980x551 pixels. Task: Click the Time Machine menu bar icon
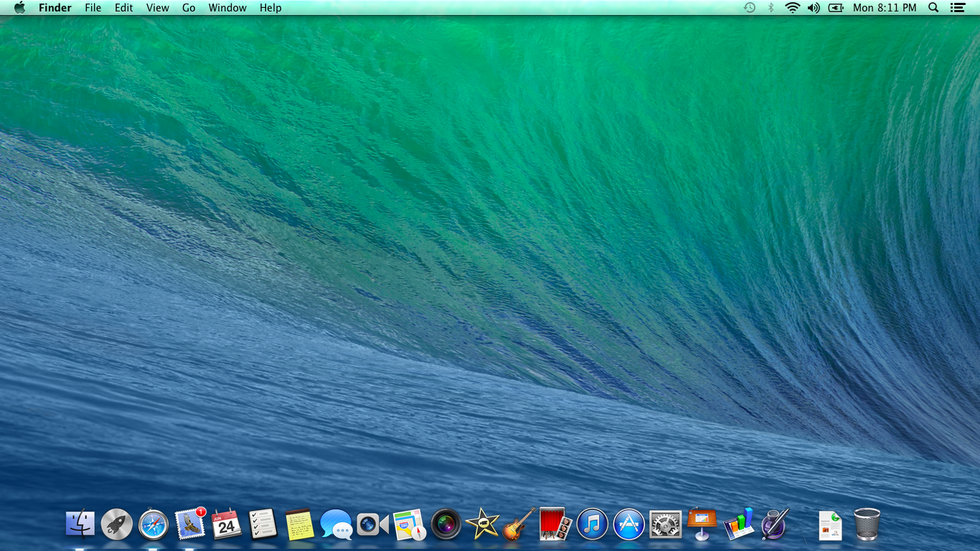pyautogui.click(x=750, y=8)
